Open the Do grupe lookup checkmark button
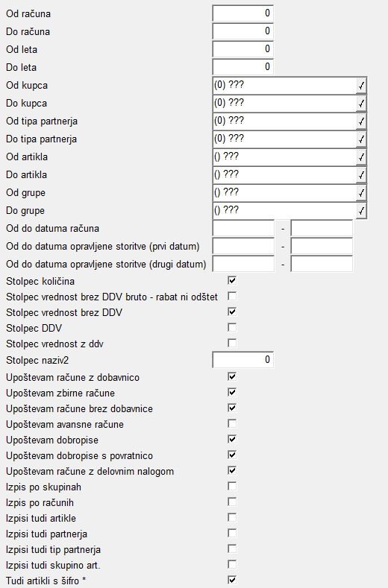This screenshot has width=388, height=588. (361, 211)
